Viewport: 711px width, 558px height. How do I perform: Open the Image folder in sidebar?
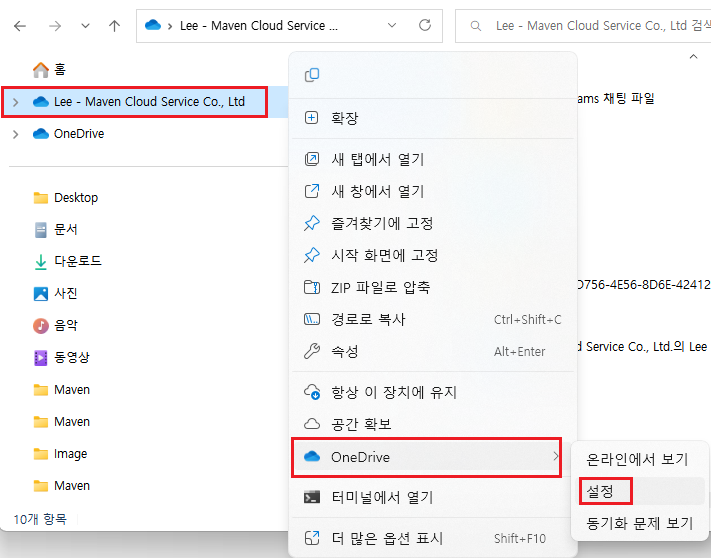(x=60, y=454)
